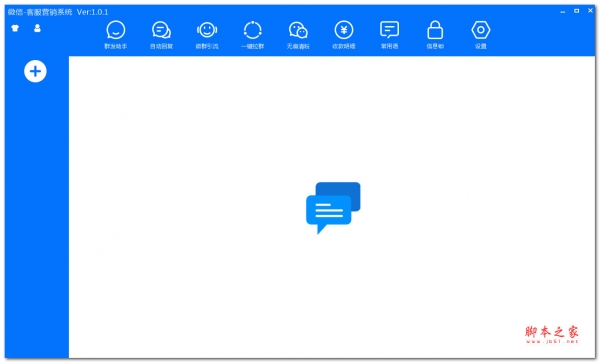Click the user profile icon
Viewport: 600px width, 363px height.
(x=37, y=28)
